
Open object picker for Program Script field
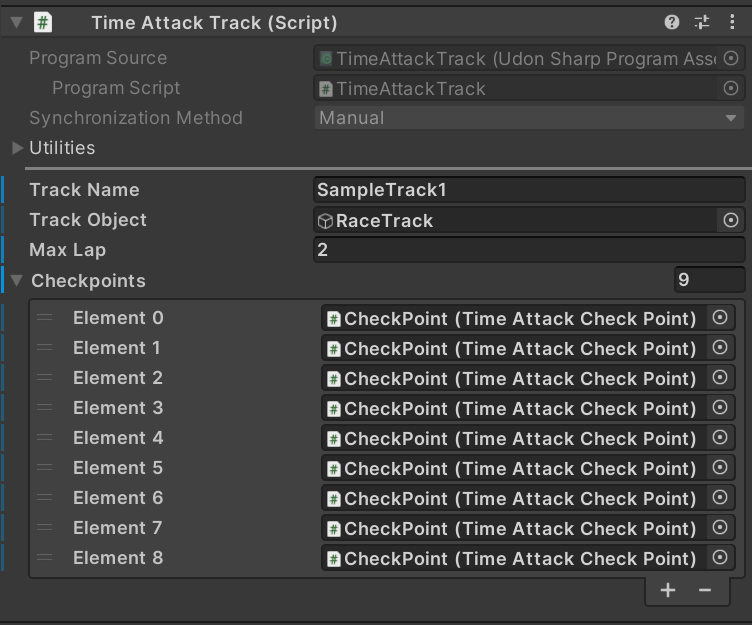click(x=730, y=88)
